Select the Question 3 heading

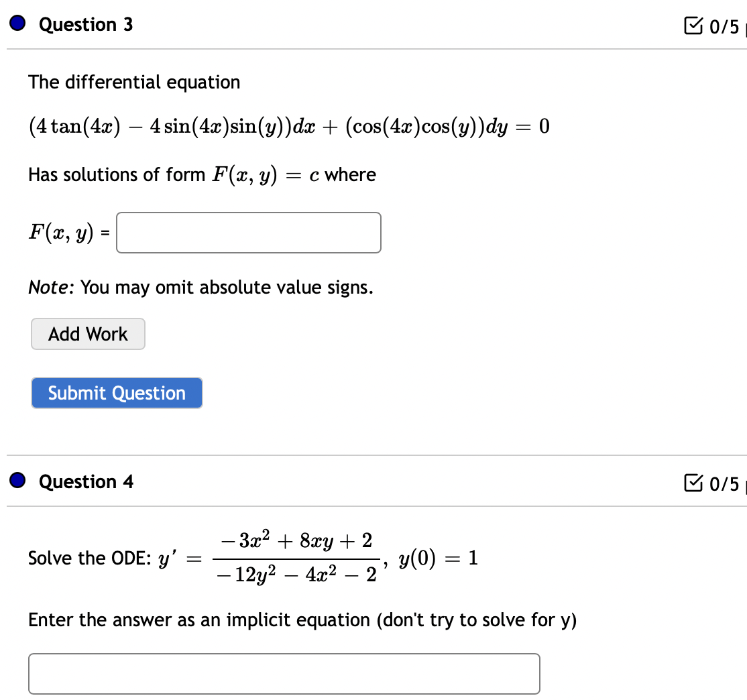coord(86,25)
